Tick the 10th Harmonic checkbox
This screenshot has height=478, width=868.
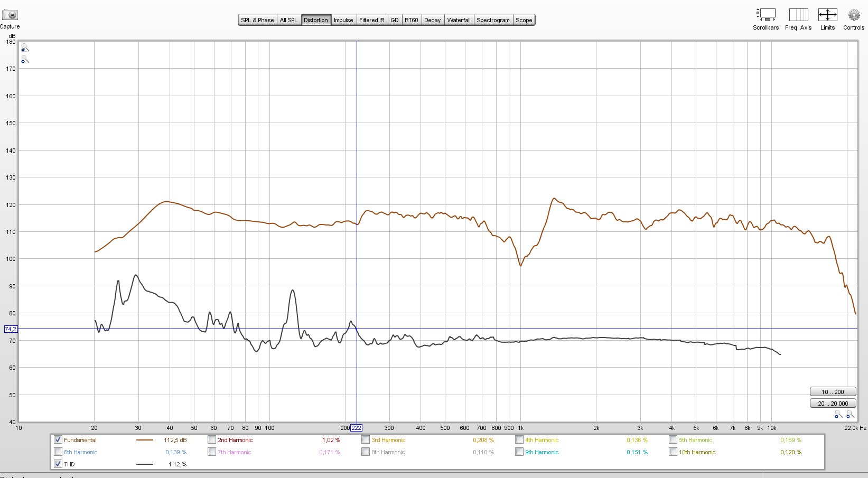pos(673,452)
